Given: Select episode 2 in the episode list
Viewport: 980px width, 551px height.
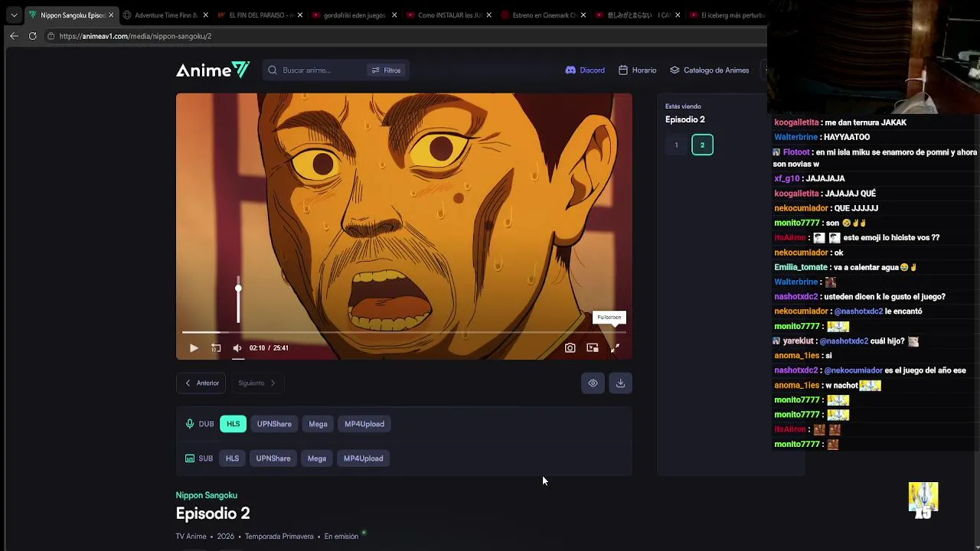Looking at the screenshot, I should point(702,145).
